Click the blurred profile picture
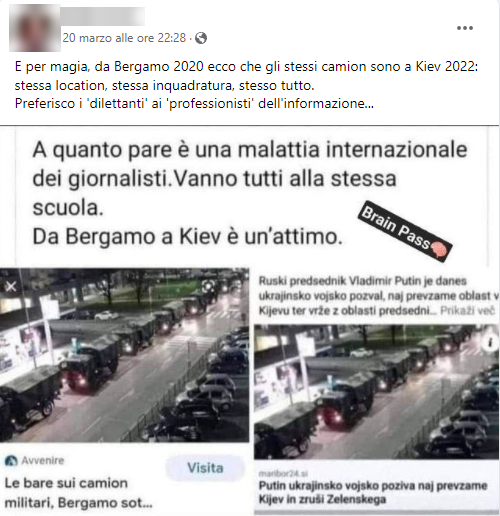Viewport: 500px width, 516px height. click(35, 28)
